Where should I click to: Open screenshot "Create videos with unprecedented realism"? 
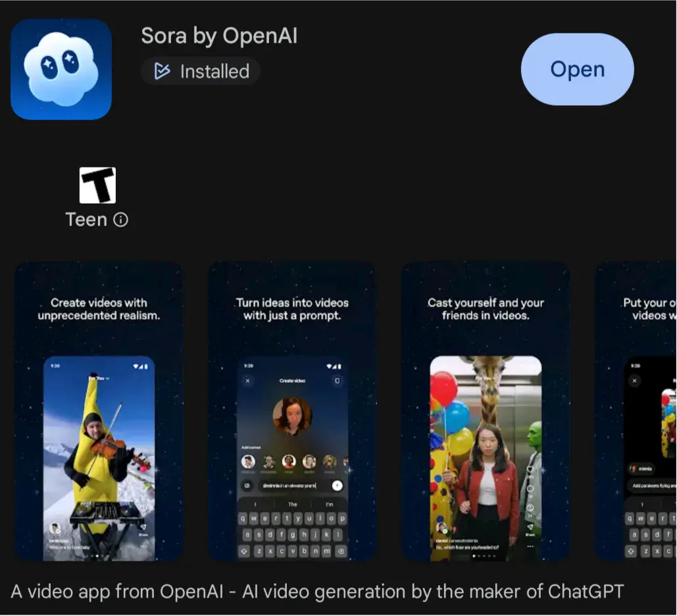click(99, 411)
